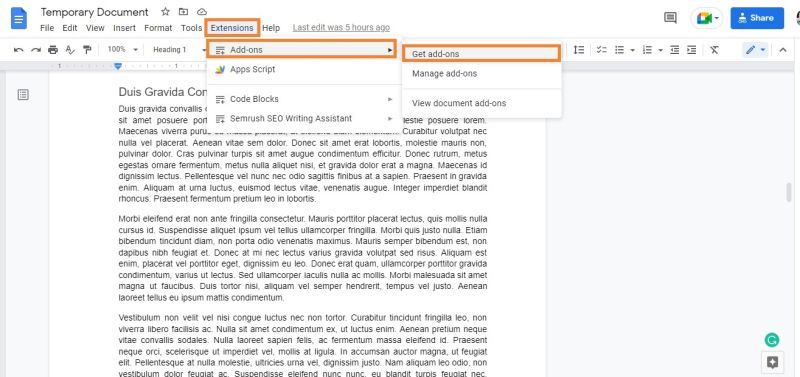This screenshot has height=377, width=800.
Task: Open the 'Last edit was 5 hours ago' link
Action: (341, 28)
